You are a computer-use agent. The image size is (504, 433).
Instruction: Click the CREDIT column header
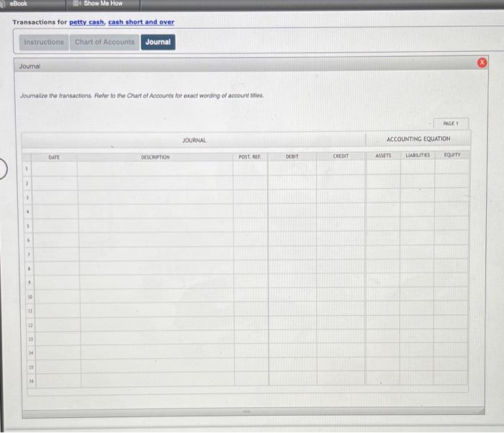click(341, 156)
